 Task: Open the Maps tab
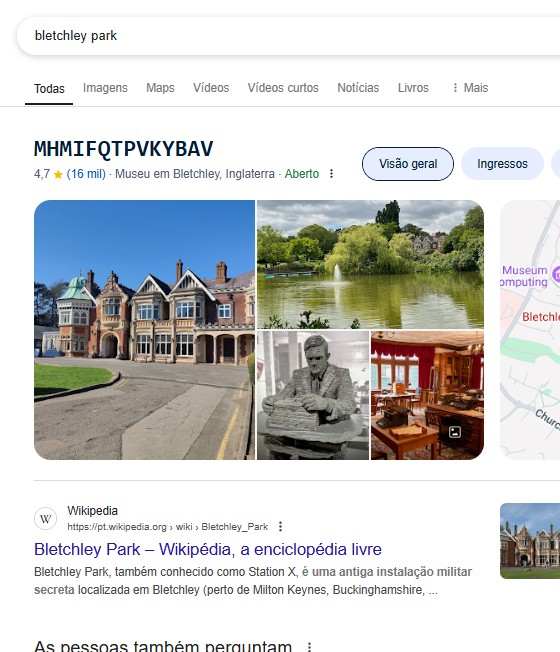click(x=160, y=88)
